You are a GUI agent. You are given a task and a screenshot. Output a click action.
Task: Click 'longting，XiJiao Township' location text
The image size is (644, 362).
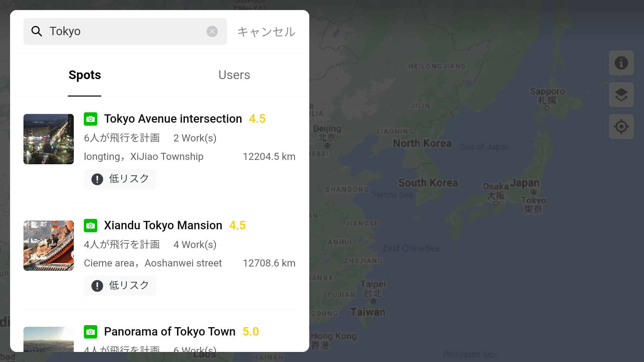point(144,157)
